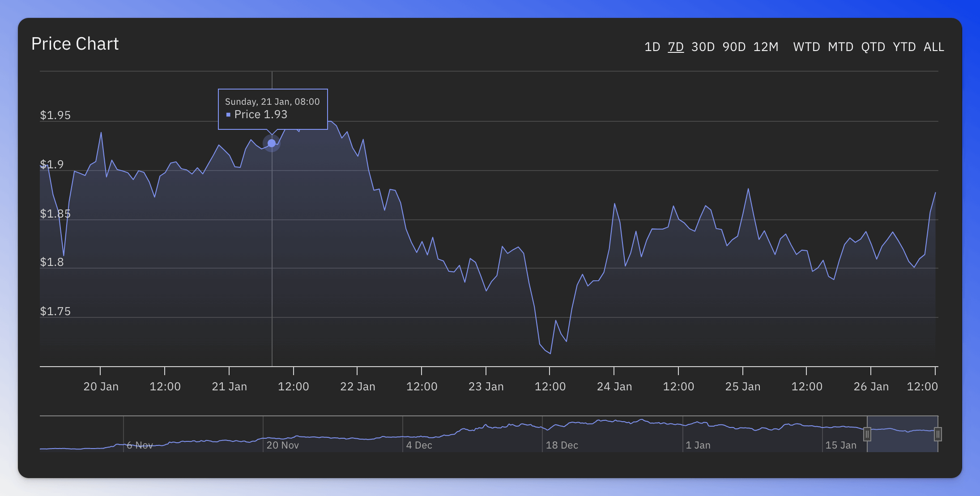Click the $1.95 y-axis label

point(55,115)
